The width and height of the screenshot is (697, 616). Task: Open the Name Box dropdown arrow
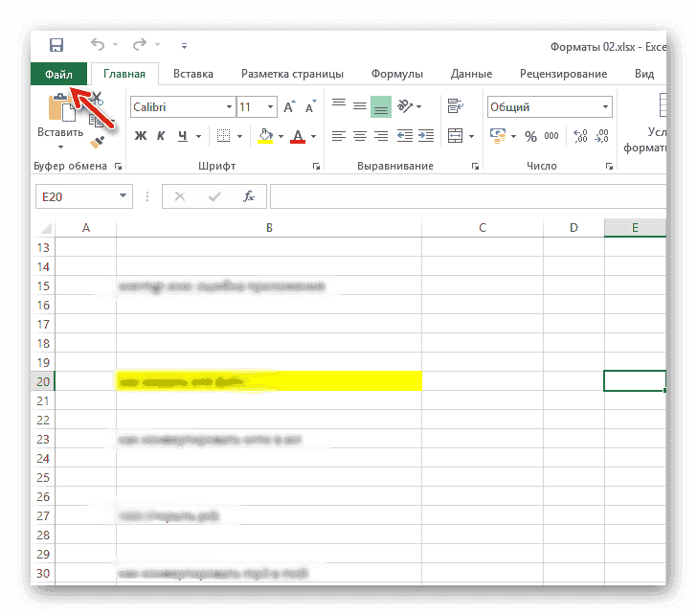point(123,196)
